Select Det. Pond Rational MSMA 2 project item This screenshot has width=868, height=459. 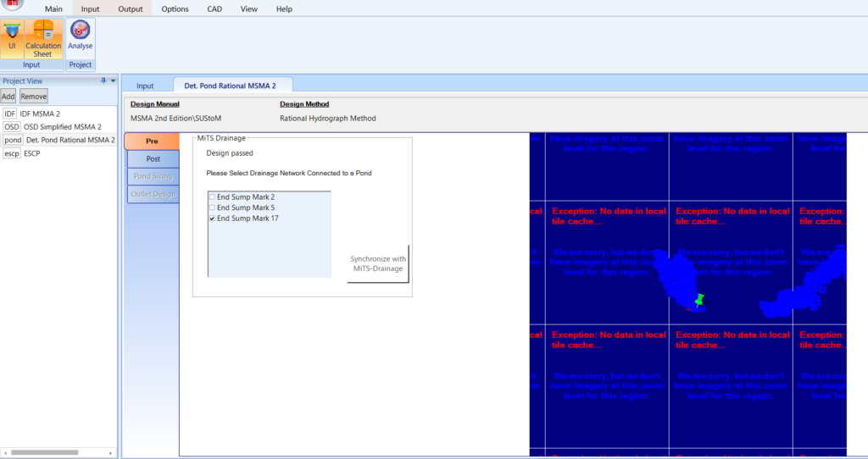point(71,140)
